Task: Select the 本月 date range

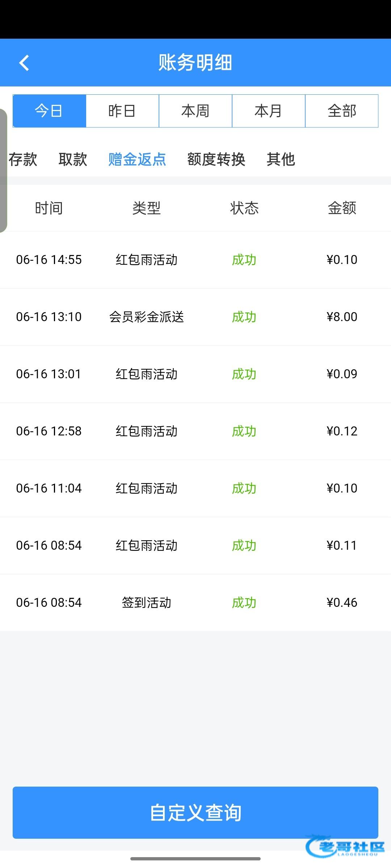Action: click(268, 111)
